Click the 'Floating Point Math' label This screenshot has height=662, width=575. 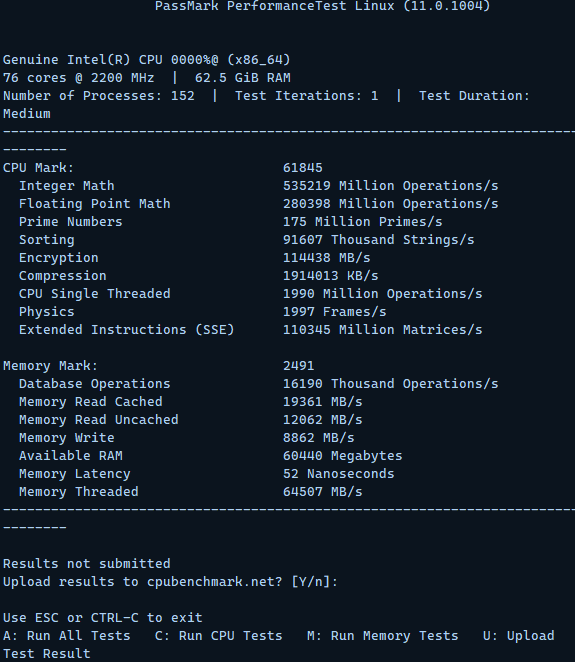coord(95,204)
